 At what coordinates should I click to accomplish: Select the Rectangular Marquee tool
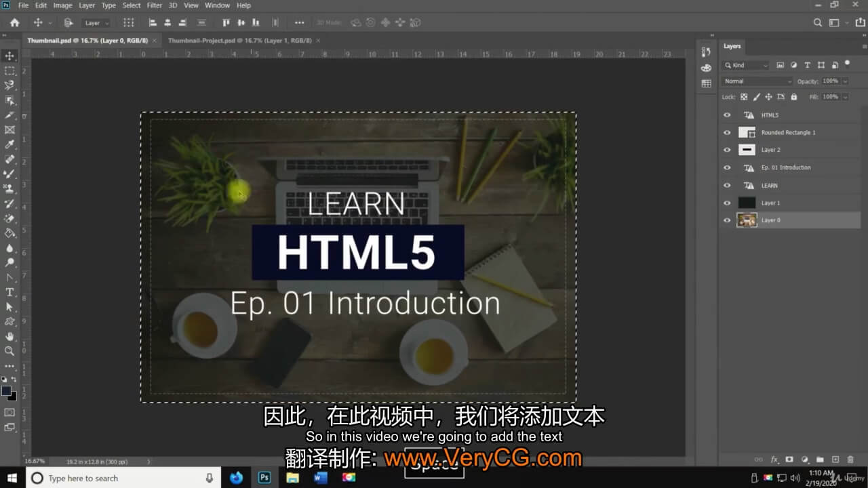tap(9, 70)
